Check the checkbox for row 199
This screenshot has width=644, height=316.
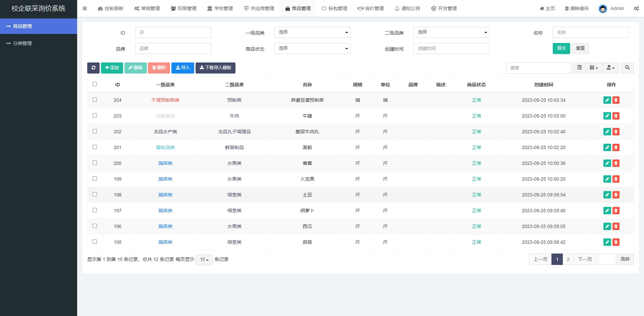pos(95,179)
